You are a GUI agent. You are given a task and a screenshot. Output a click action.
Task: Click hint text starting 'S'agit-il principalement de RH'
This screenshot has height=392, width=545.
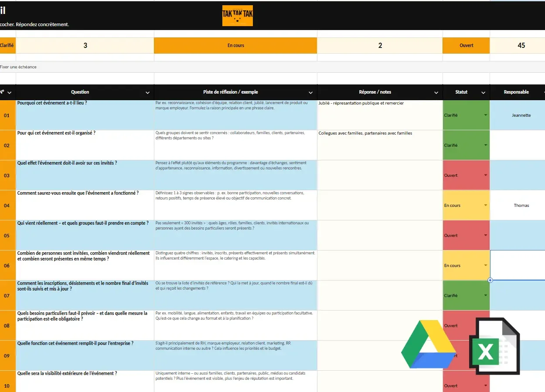[x=223, y=345]
